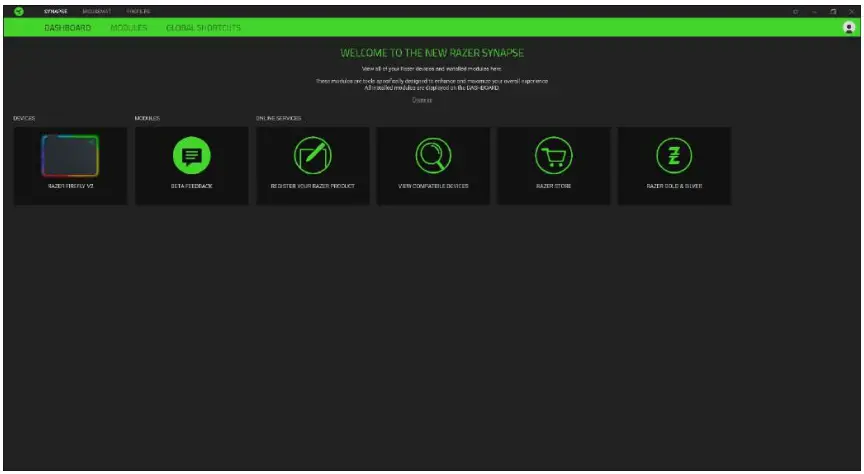Image resolution: width=864 pixels, height=474 pixels.
Task: Restore down the Synapse window
Action: click(x=833, y=12)
